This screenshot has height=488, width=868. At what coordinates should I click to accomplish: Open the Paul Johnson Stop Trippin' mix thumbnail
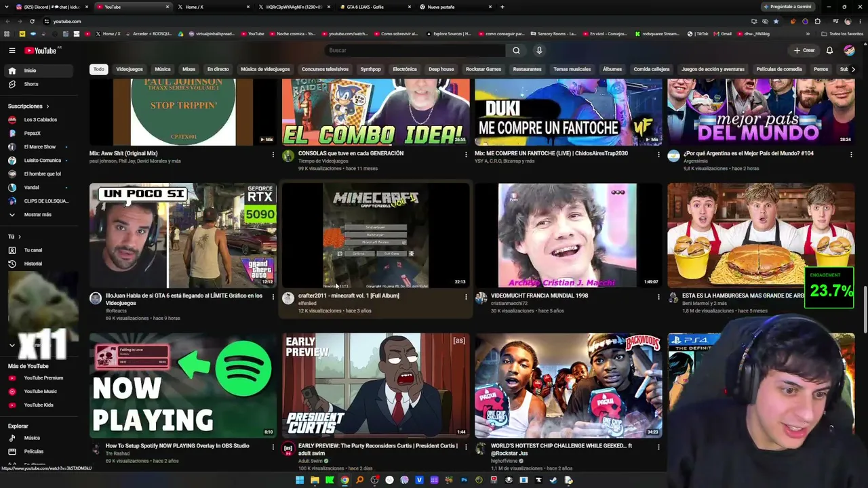click(x=183, y=112)
